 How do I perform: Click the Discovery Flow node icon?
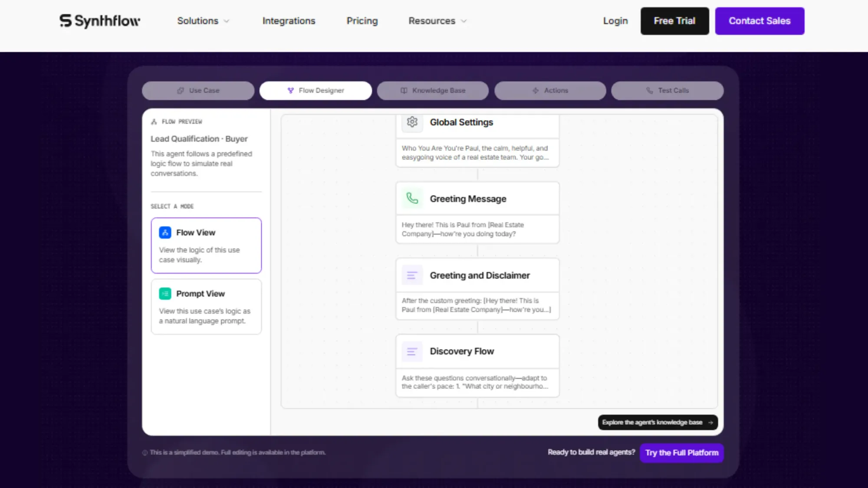click(412, 351)
